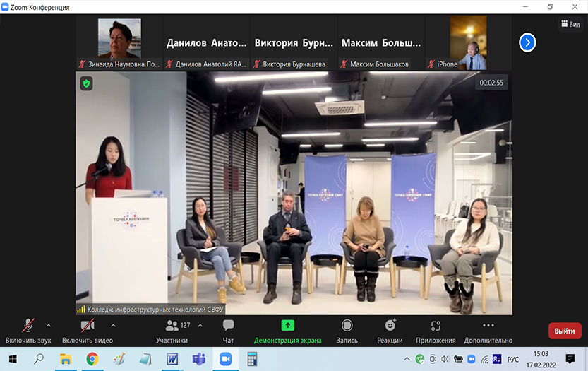Turn on camera with Включить видео
The height and width of the screenshot is (371, 588).
pyautogui.click(x=88, y=330)
